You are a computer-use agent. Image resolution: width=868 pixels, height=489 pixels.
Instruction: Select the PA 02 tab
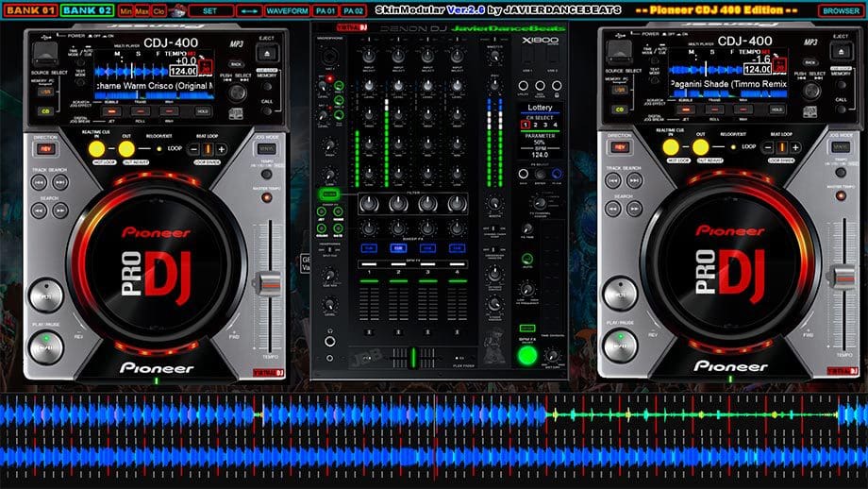[353, 11]
